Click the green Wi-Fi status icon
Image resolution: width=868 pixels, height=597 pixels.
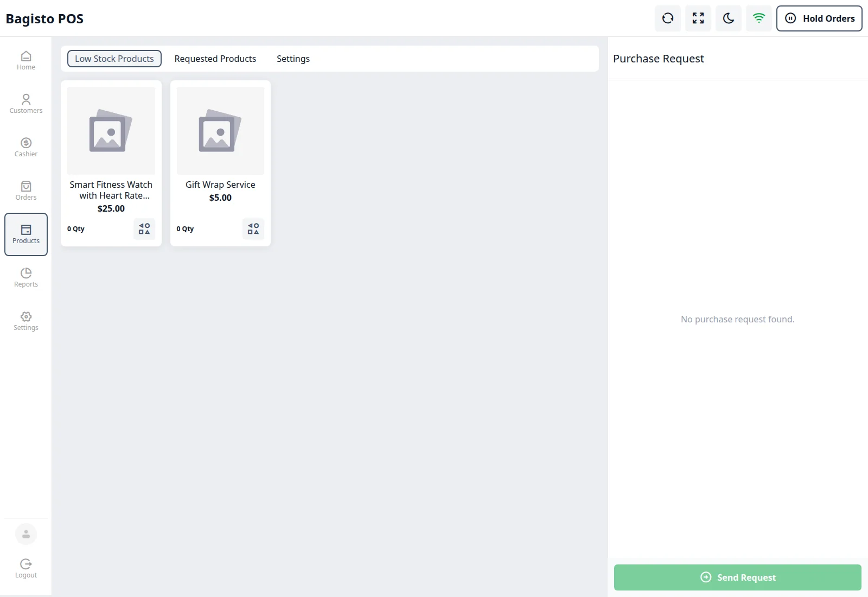(x=759, y=18)
